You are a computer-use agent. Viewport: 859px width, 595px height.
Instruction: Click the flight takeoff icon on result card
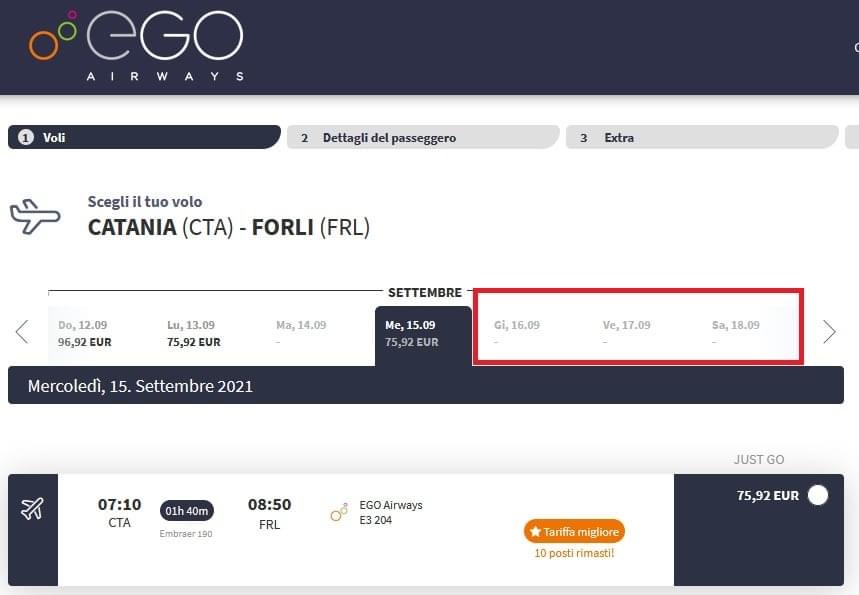[33, 509]
